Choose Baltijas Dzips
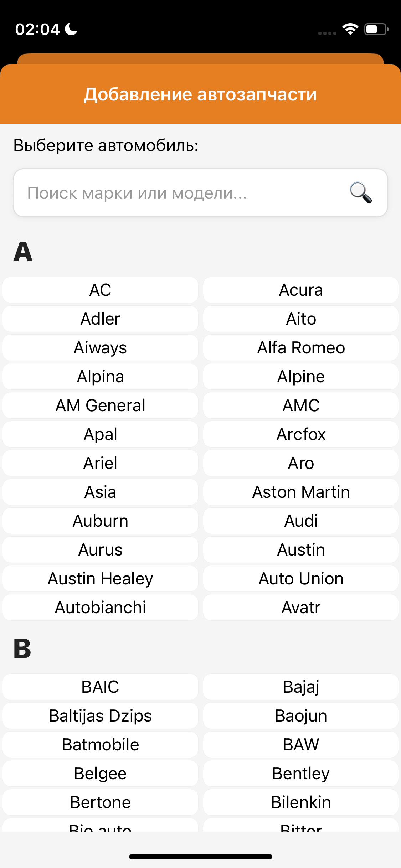This screenshot has width=401, height=868. coord(100,716)
